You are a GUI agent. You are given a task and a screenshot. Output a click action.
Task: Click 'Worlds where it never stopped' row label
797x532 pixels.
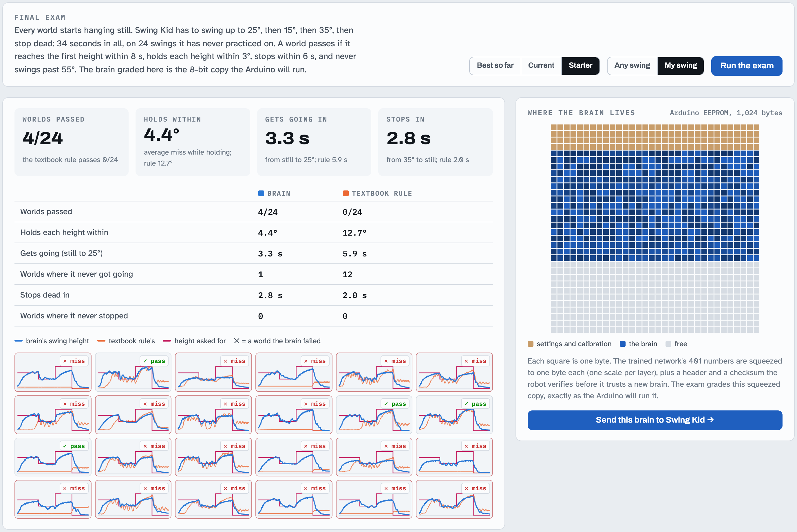(x=74, y=316)
